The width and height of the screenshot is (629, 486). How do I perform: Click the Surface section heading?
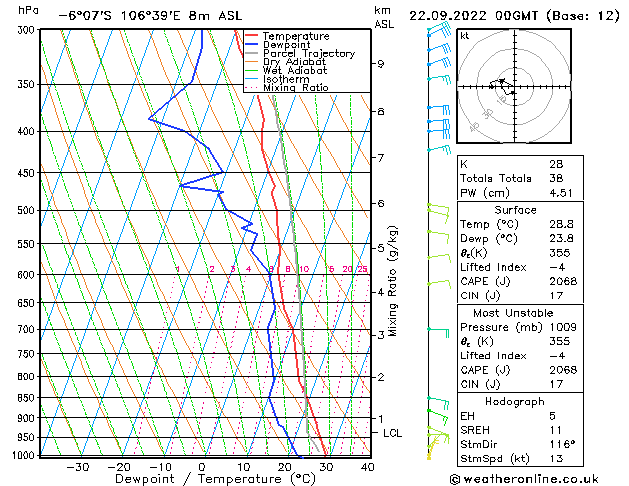click(515, 210)
